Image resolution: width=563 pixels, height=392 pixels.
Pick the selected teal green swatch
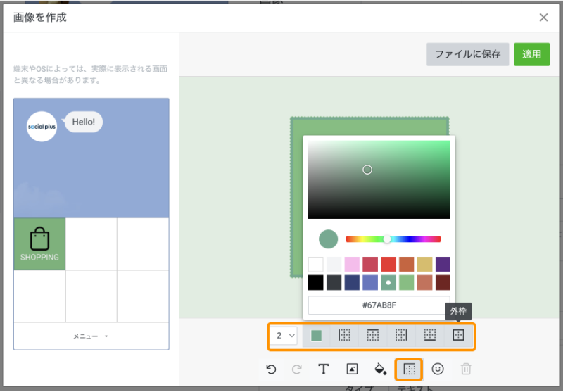[x=388, y=282]
